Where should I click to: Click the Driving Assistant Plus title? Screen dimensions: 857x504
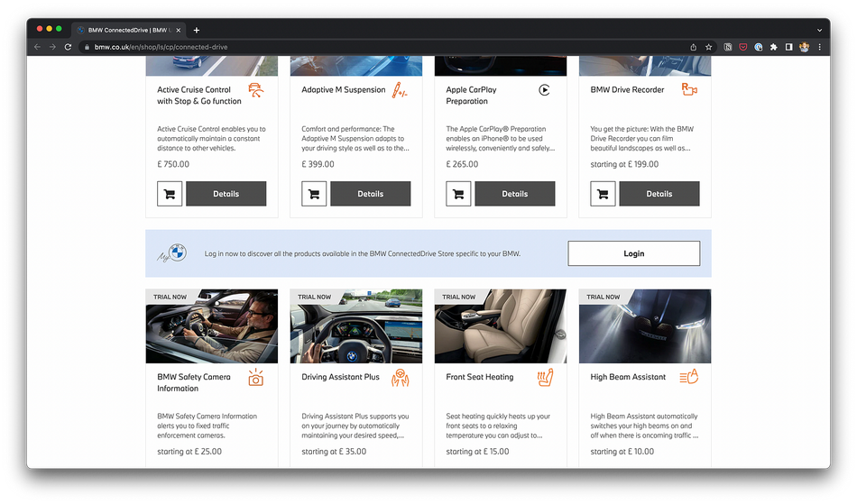[x=340, y=377]
